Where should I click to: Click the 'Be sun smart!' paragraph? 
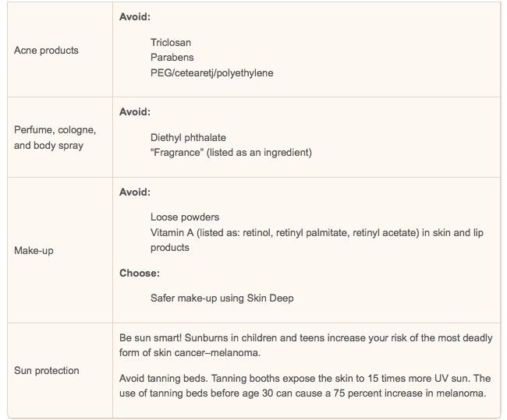click(x=306, y=345)
